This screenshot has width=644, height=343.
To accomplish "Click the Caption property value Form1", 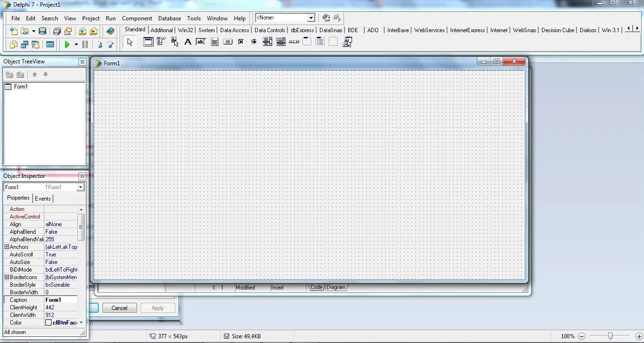I will coord(61,300).
